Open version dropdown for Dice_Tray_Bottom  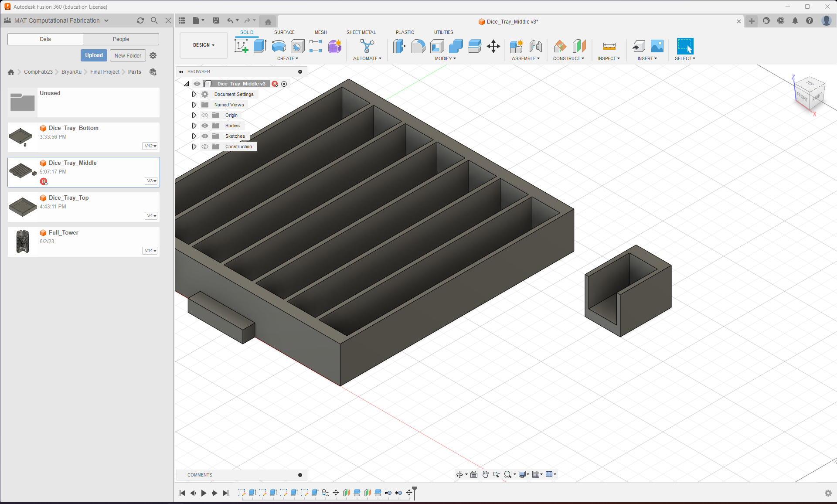150,146
